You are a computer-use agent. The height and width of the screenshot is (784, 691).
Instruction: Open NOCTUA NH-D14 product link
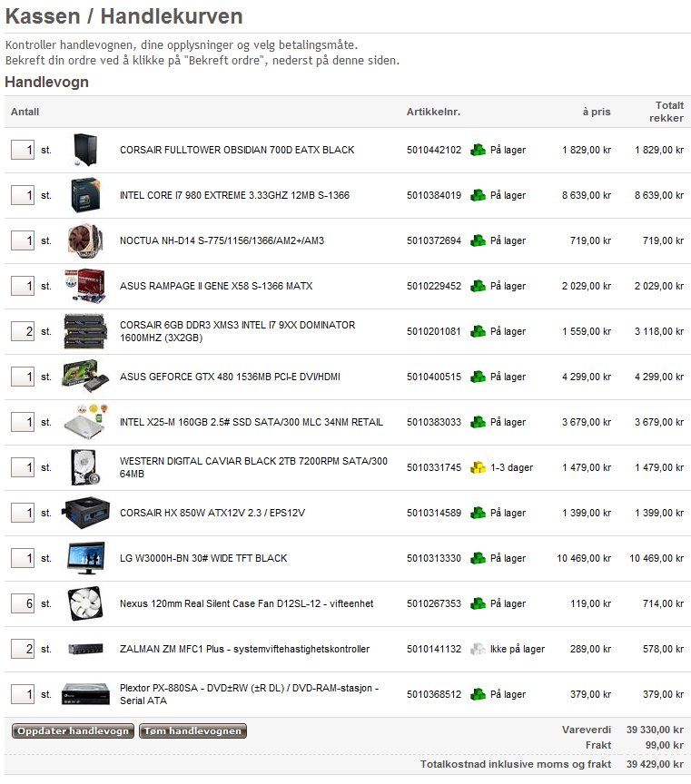coord(222,240)
